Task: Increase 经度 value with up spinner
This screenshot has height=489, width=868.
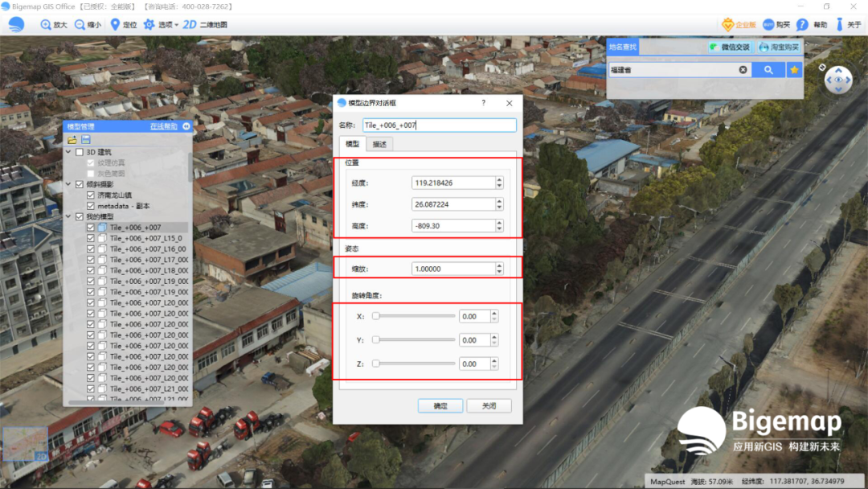Action: [x=499, y=179]
